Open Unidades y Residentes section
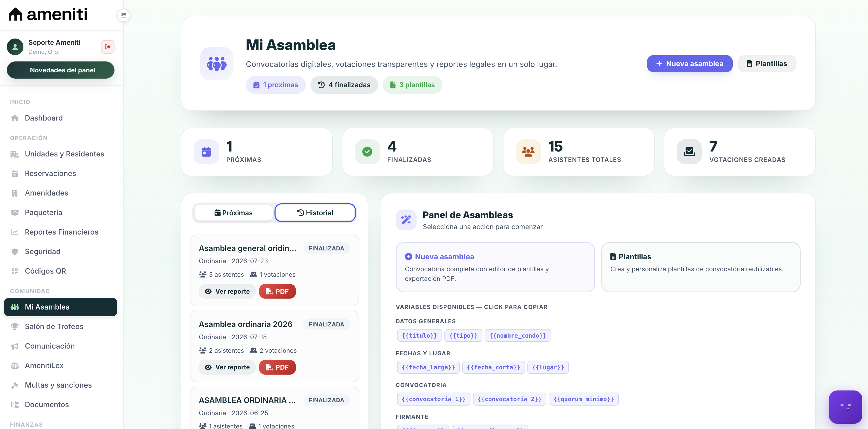Viewport: 868px width, 429px height. (x=61, y=154)
